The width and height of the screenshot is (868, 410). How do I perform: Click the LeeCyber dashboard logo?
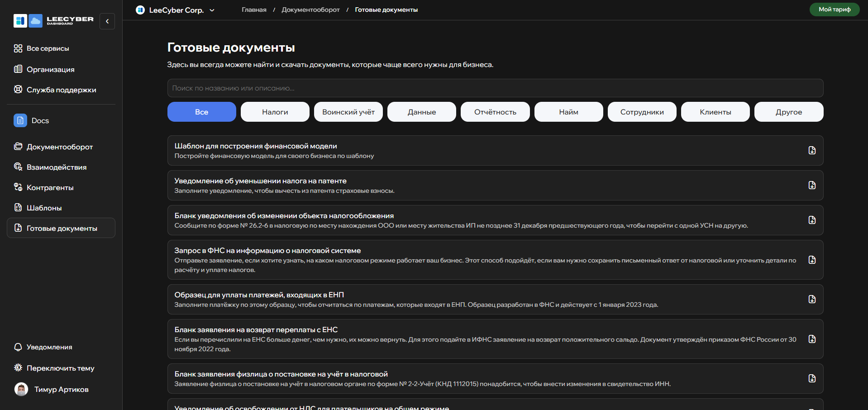click(53, 21)
